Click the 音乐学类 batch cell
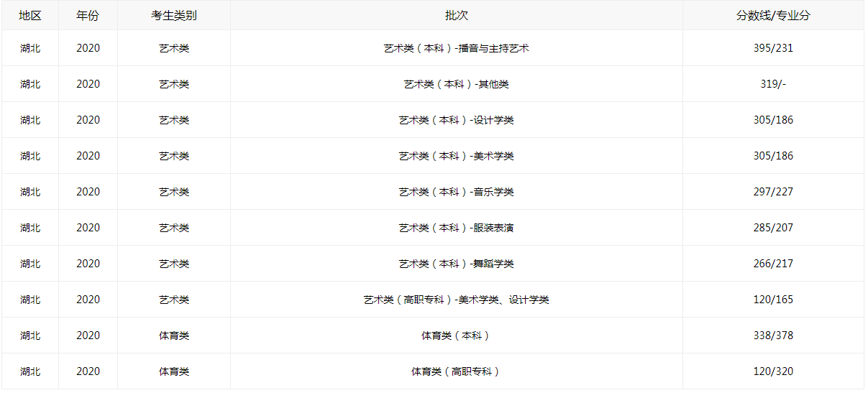 pos(456,192)
